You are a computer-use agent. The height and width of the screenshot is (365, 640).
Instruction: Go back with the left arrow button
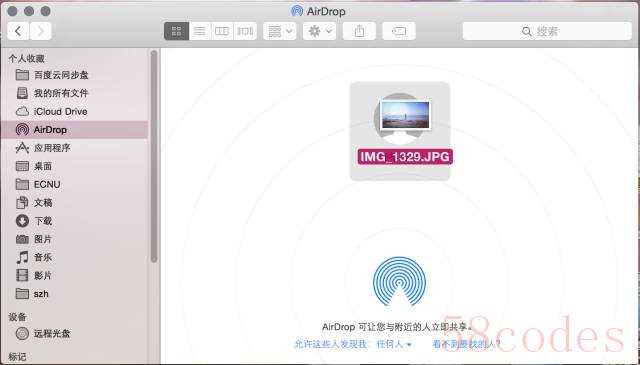pos(18,31)
